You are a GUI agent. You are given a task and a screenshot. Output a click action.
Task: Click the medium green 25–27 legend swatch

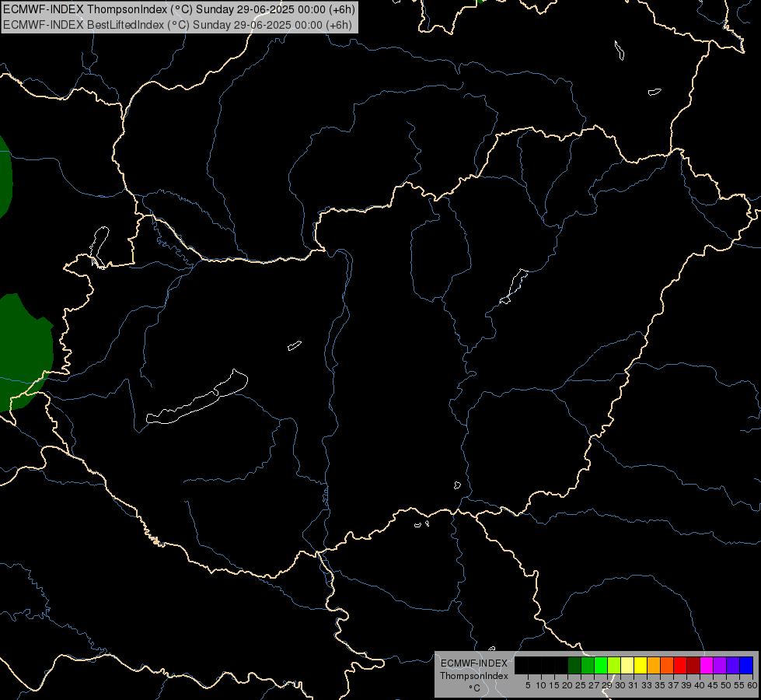(x=588, y=665)
